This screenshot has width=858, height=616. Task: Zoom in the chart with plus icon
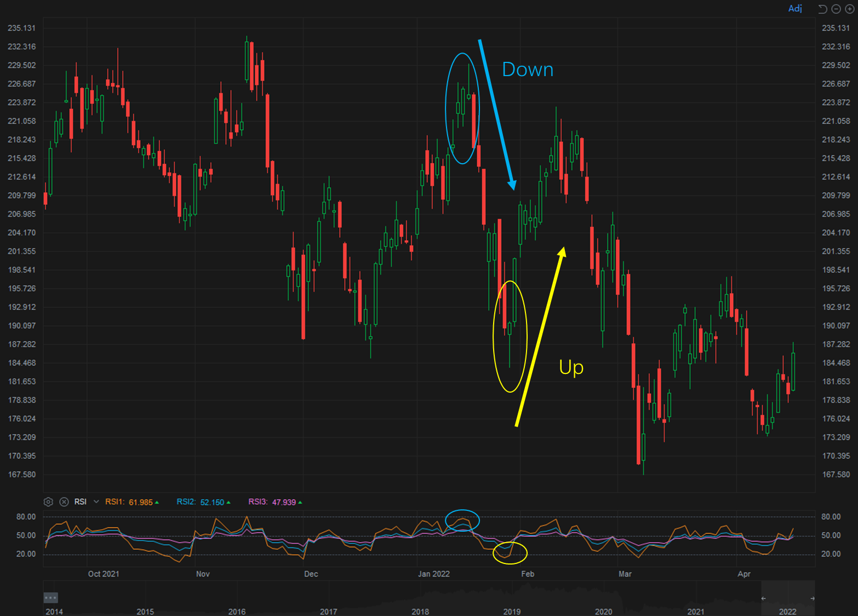(849, 9)
